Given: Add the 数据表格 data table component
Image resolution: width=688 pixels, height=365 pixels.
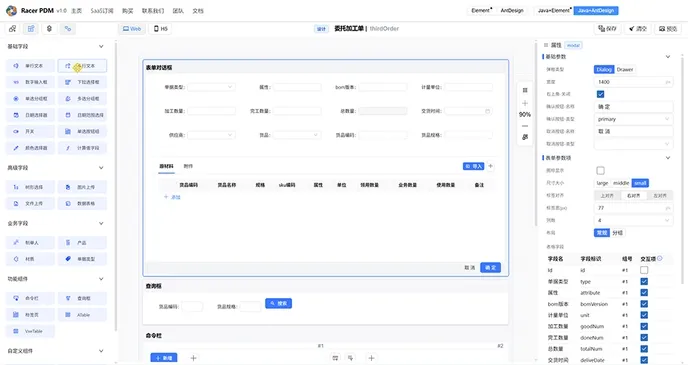Looking at the screenshot, I should click(x=82, y=204).
